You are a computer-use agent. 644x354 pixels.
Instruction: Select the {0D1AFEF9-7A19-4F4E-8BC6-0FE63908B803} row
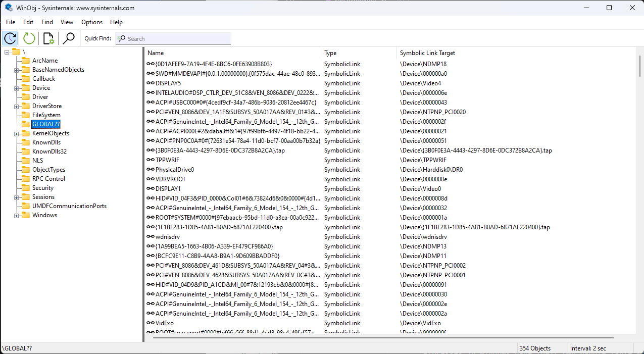coord(390,64)
